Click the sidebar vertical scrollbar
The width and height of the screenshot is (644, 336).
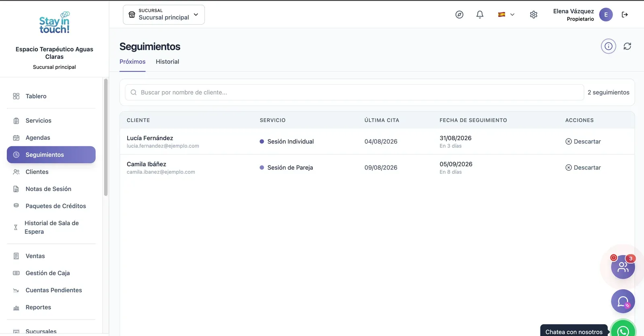pos(106,137)
